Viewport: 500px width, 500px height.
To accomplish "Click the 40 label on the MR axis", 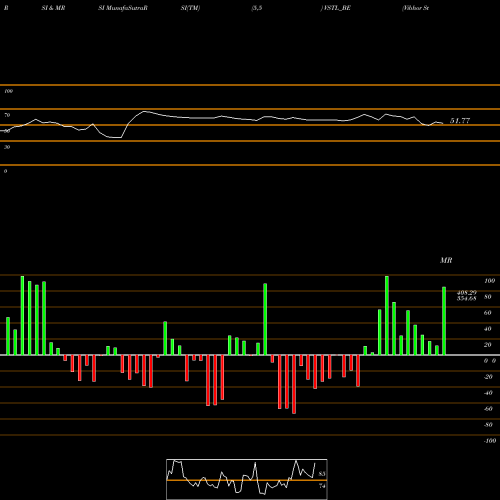I will tap(488, 329).
